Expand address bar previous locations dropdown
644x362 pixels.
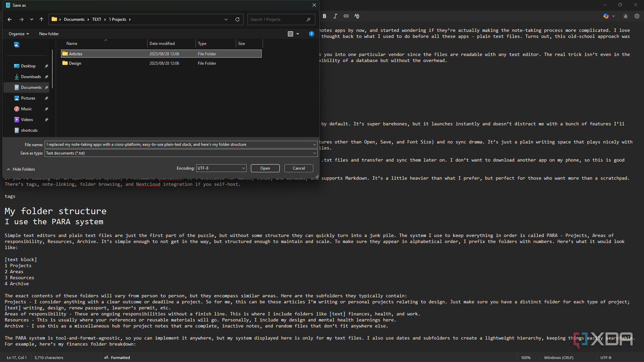point(226,19)
